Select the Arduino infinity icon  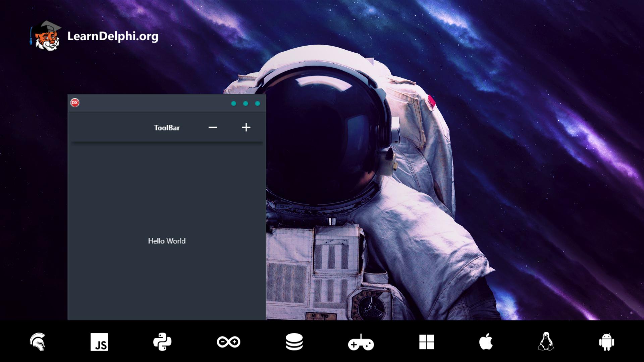(x=229, y=342)
